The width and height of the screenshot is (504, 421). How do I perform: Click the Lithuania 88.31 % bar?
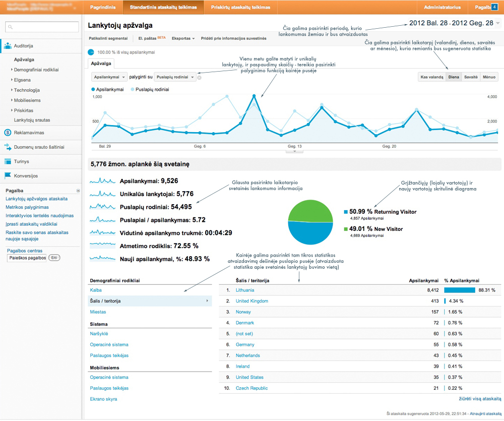click(460, 290)
